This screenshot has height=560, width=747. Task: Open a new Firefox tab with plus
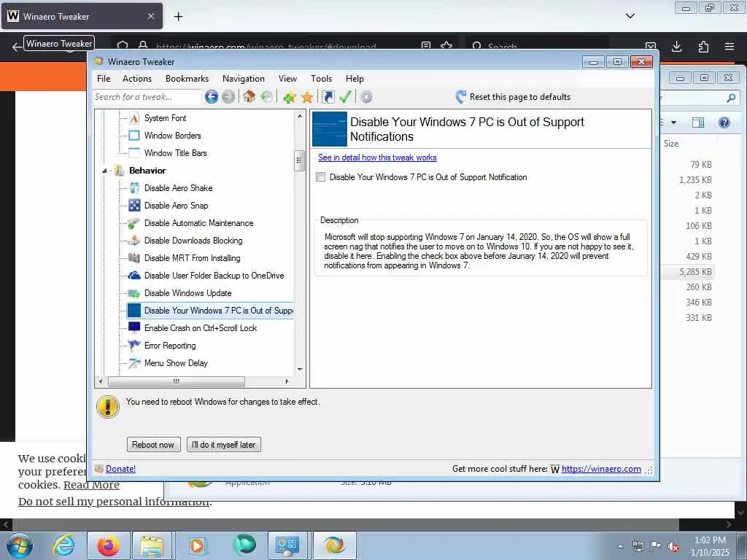(178, 16)
